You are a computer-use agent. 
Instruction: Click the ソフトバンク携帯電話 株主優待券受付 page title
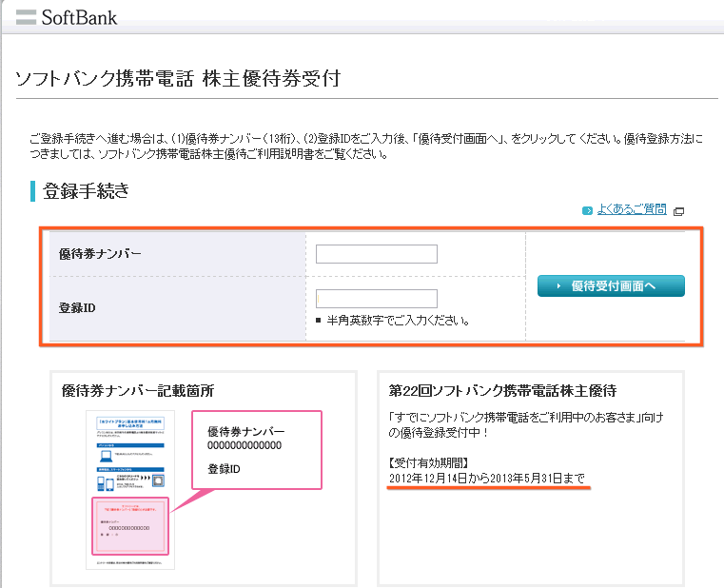[177, 78]
